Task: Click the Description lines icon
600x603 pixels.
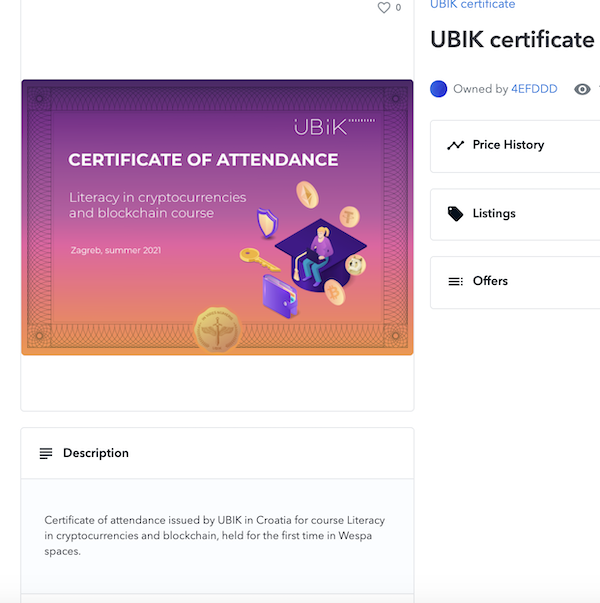Action: 46,454
